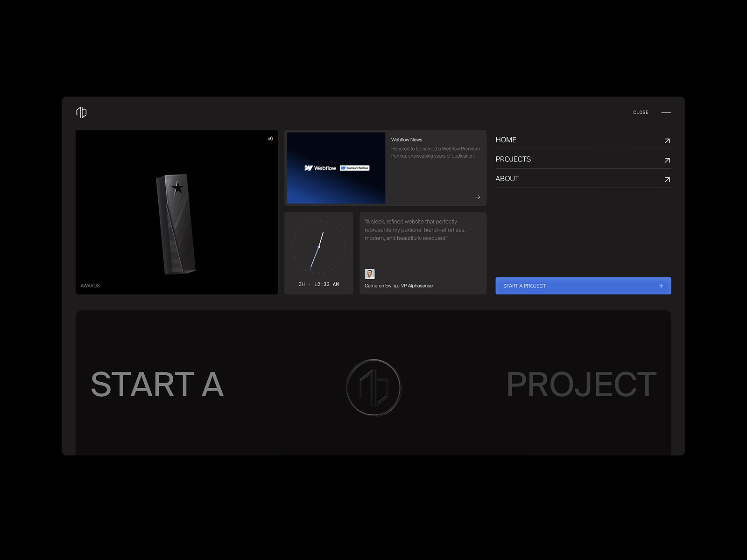The width and height of the screenshot is (747, 560).
Task: Click the large PROJECT footer text
Action: pos(581,385)
